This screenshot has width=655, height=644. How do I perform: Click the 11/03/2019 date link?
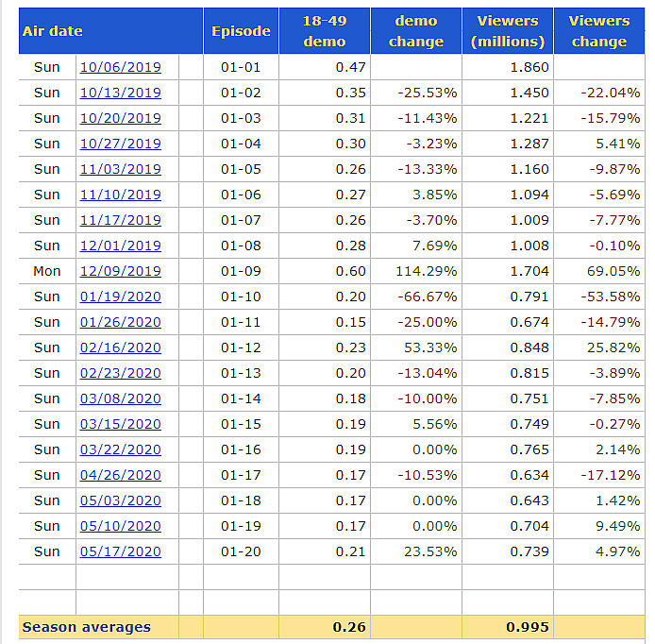[x=120, y=169]
